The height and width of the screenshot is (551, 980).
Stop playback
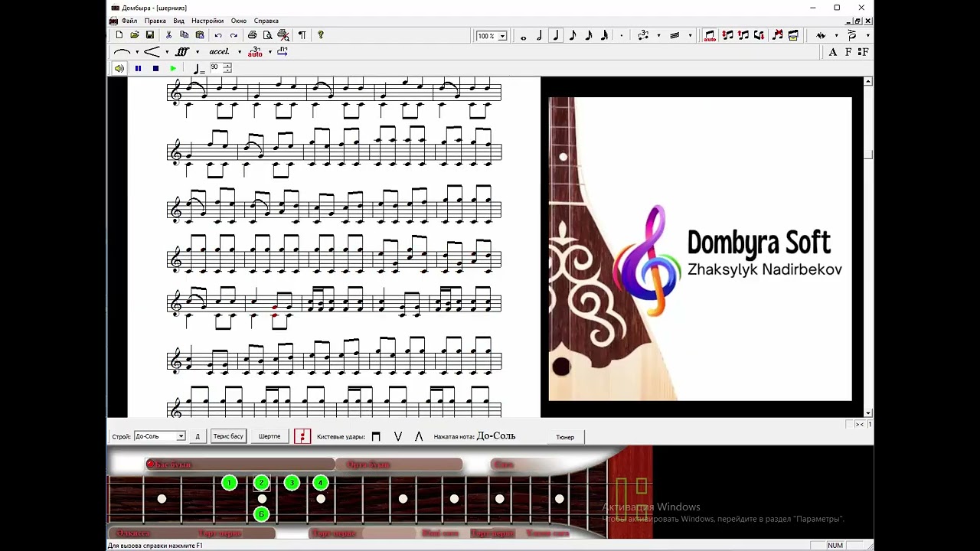coord(155,68)
